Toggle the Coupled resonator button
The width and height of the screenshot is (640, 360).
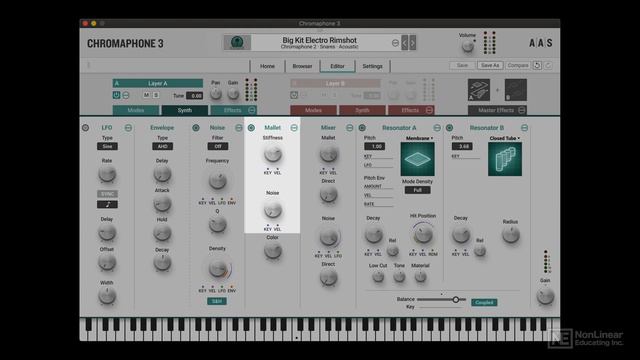(x=484, y=302)
